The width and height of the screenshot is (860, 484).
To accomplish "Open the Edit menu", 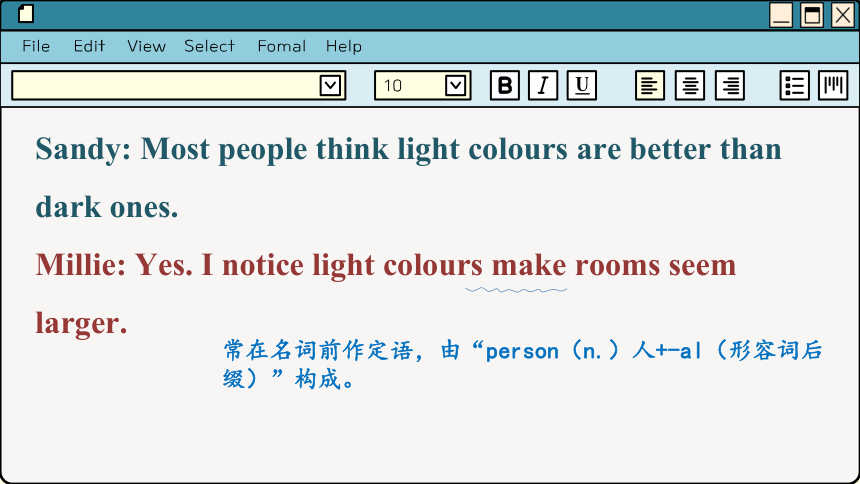I will [89, 46].
